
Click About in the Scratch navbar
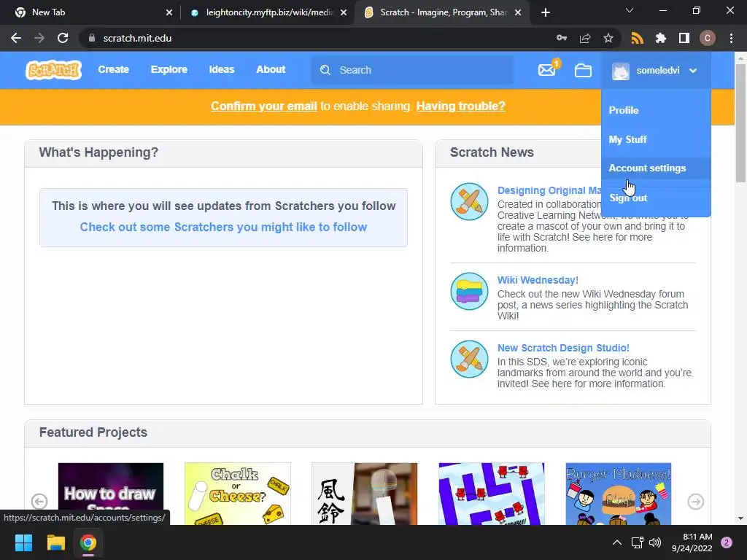pos(271,69)
